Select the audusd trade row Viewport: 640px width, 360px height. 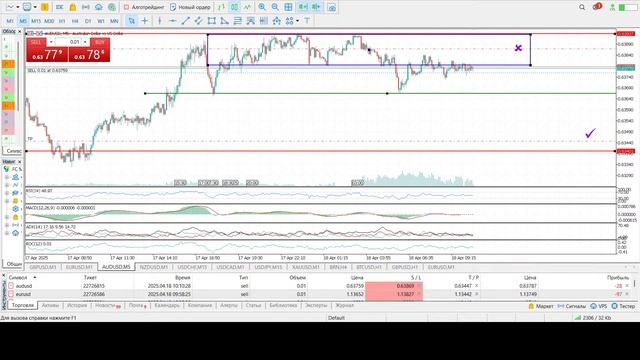pyautogui.click(x=320, y=286)
